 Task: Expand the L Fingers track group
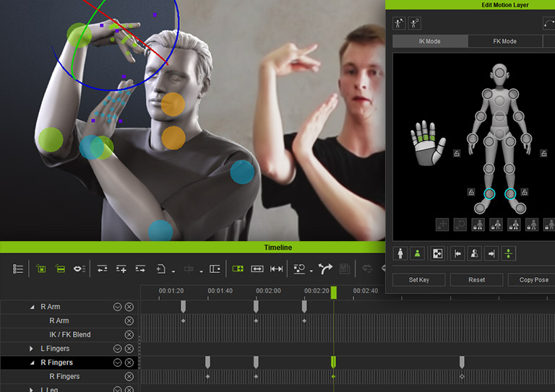pyautogui.click(x=32, y=349)
